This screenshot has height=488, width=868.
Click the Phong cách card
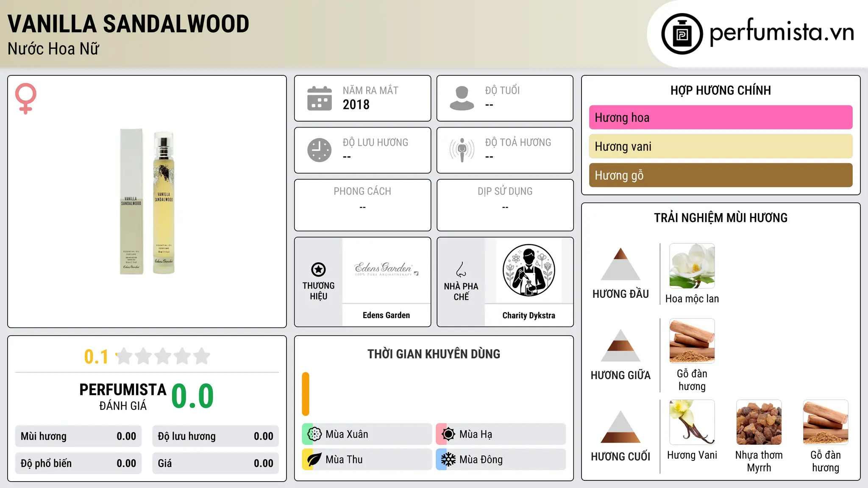(362, 205)
